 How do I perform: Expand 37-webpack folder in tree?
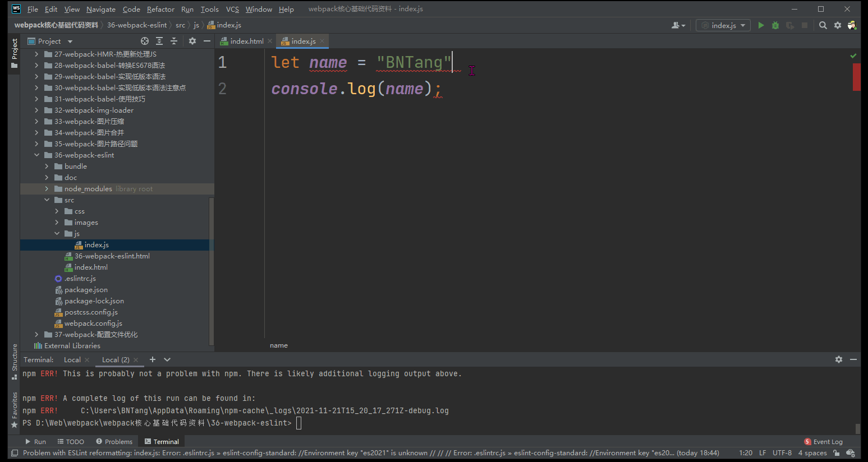[x=36, y=335]
